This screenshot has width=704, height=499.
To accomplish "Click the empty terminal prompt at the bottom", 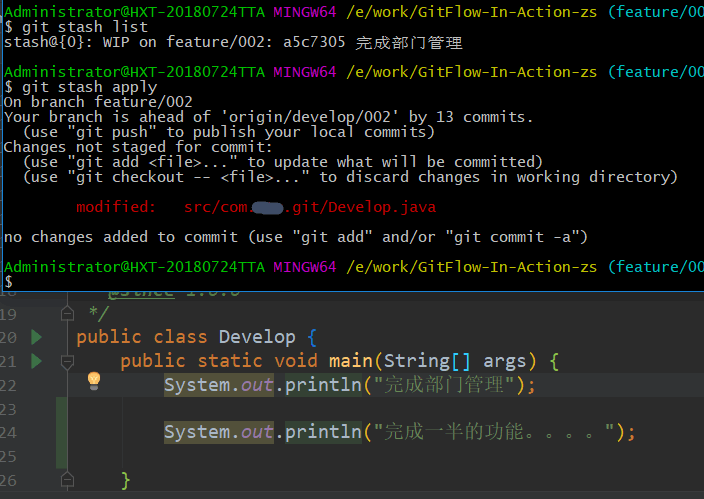I will [x=9, y=282].
